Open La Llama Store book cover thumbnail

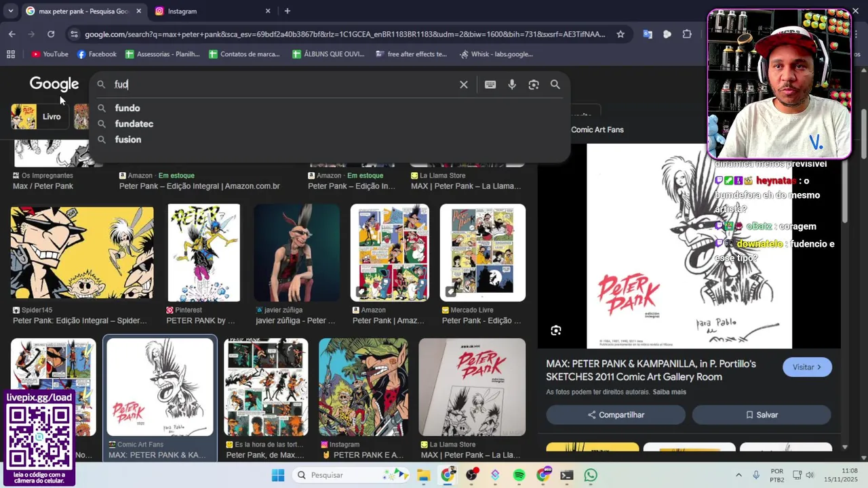pos(472,387)
